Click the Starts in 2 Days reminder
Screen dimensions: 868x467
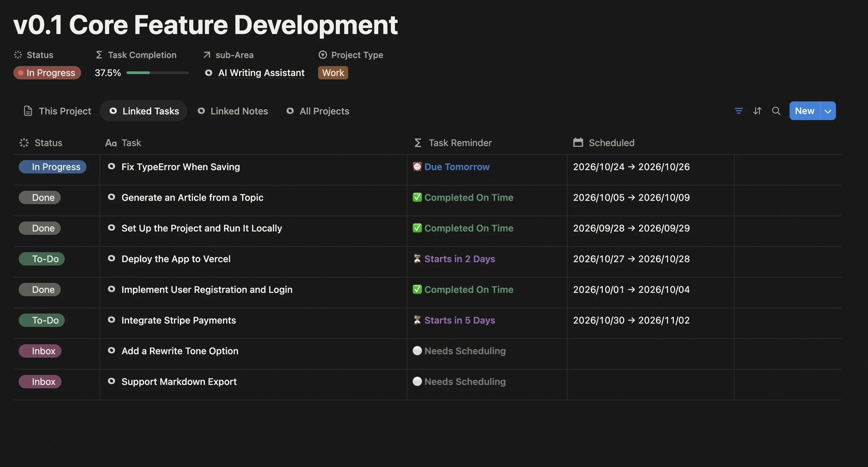coord(460,259)
